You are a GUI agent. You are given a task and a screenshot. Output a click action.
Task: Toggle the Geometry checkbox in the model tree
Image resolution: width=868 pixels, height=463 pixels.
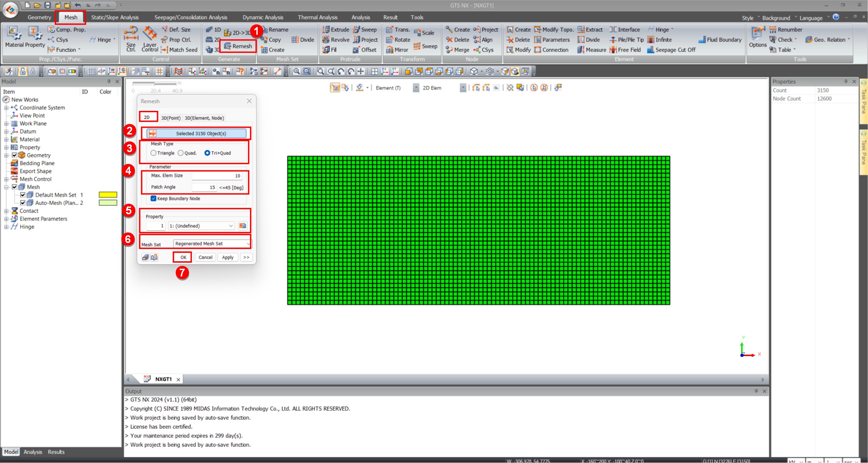[15, 155]
